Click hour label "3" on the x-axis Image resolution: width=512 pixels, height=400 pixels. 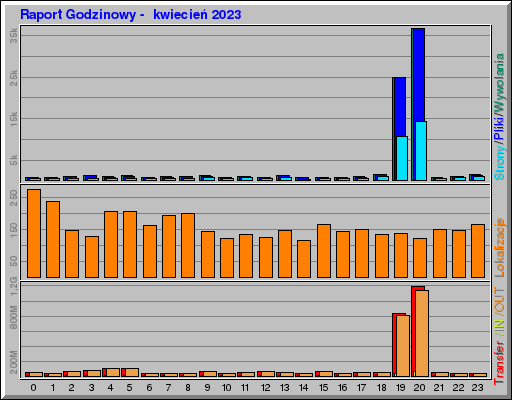click(x=91, y=388)
